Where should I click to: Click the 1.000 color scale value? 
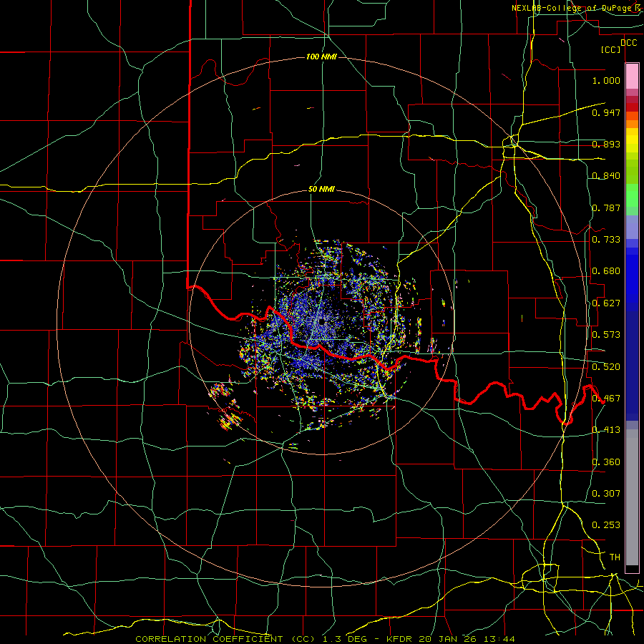click(606, 80)
